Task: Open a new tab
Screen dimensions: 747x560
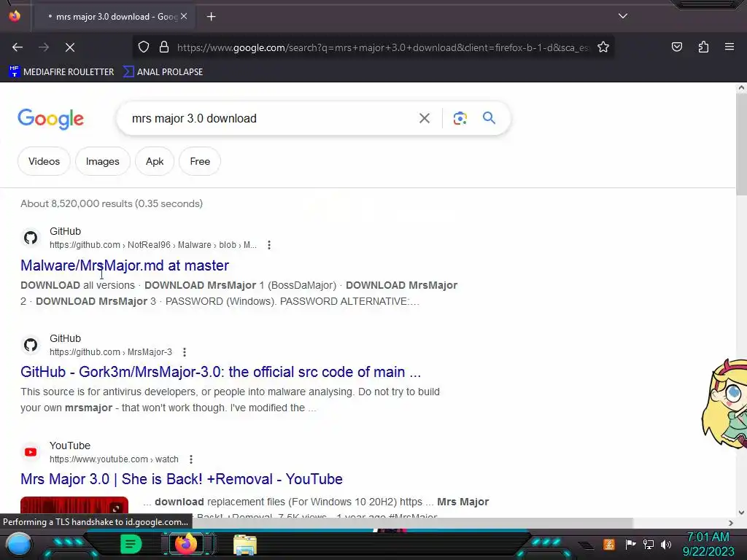Action: 211,17
